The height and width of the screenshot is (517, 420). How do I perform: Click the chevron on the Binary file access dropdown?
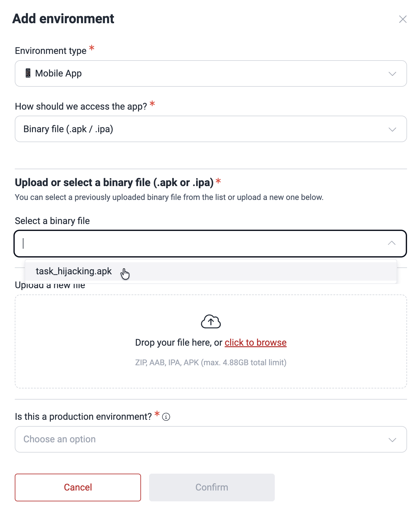tap(392, 129)
